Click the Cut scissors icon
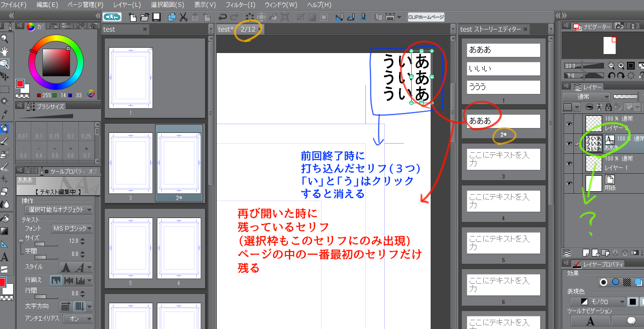Viewport: 644px width, 329px height. click(x=184, y=17)
